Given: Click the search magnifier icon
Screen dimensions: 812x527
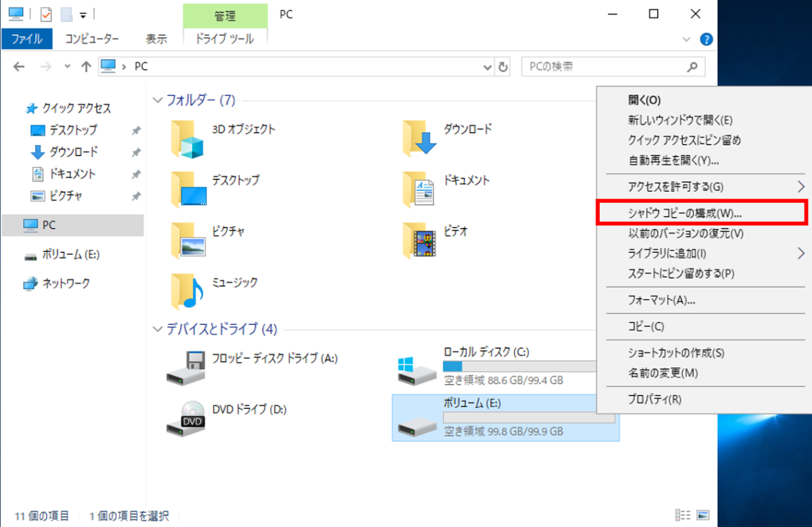Looking at the screenshot, I should tap(692, 67).
